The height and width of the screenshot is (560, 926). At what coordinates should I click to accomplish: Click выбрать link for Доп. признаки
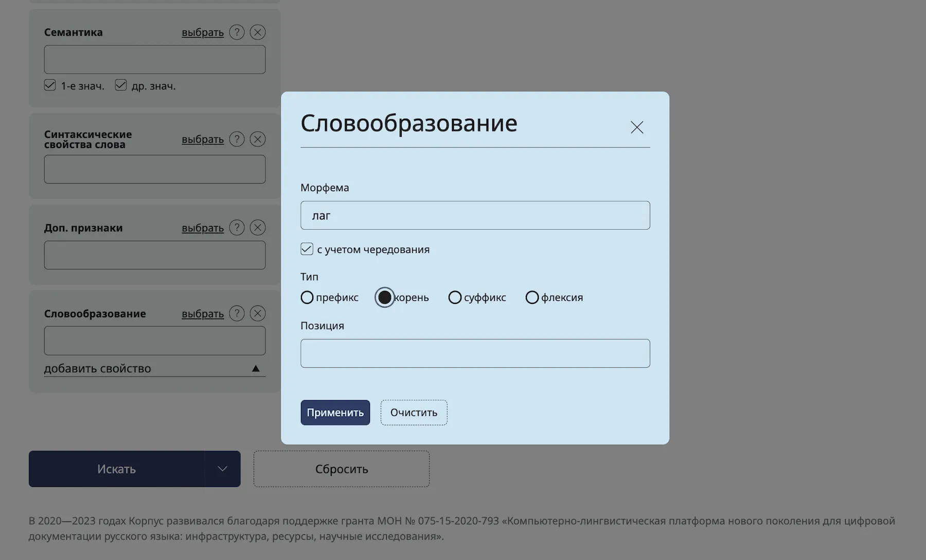pos(203,228)
